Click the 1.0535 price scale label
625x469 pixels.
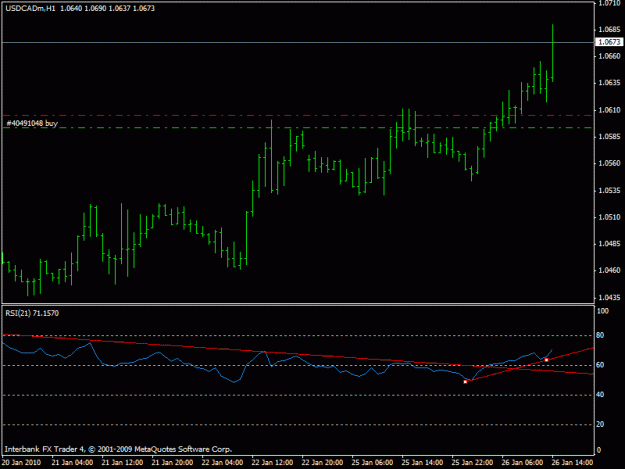[609, 190]
